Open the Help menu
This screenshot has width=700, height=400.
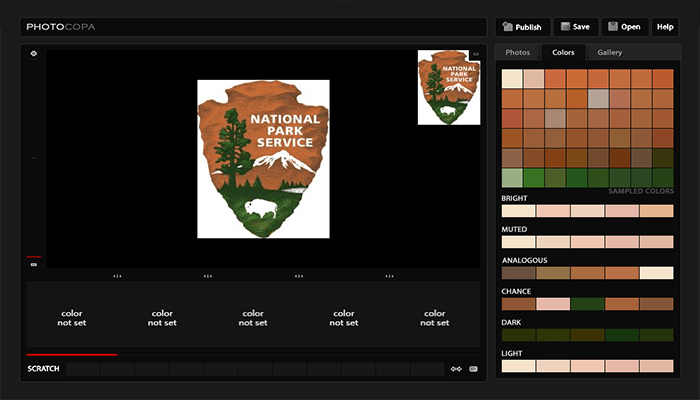(664, 27)
